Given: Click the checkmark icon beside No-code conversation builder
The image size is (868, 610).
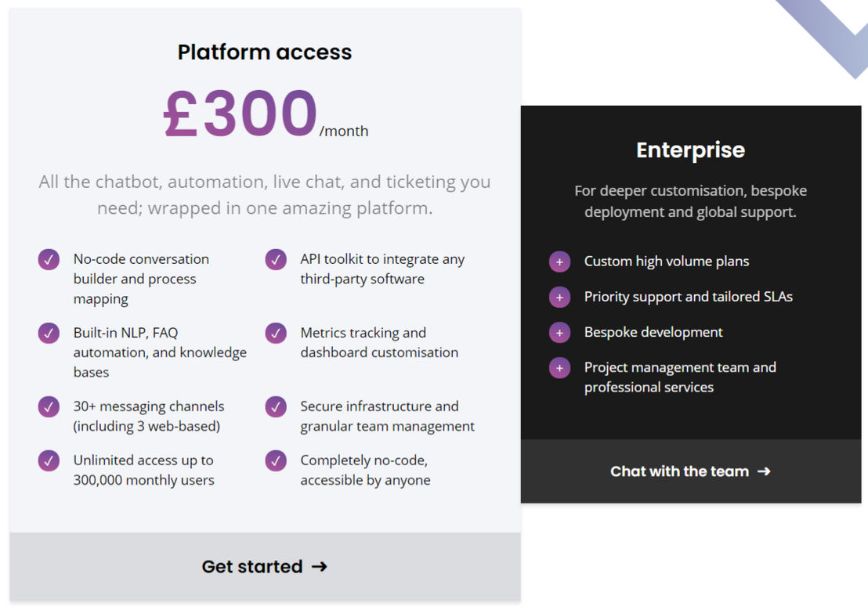Looking at the screenshot, I should 49,259.
